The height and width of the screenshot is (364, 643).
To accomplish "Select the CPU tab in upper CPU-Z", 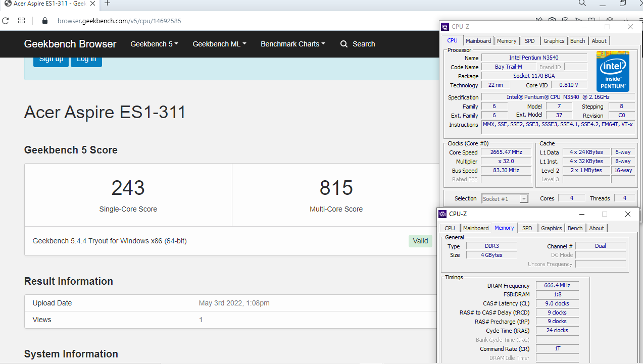I will (453, 40).
